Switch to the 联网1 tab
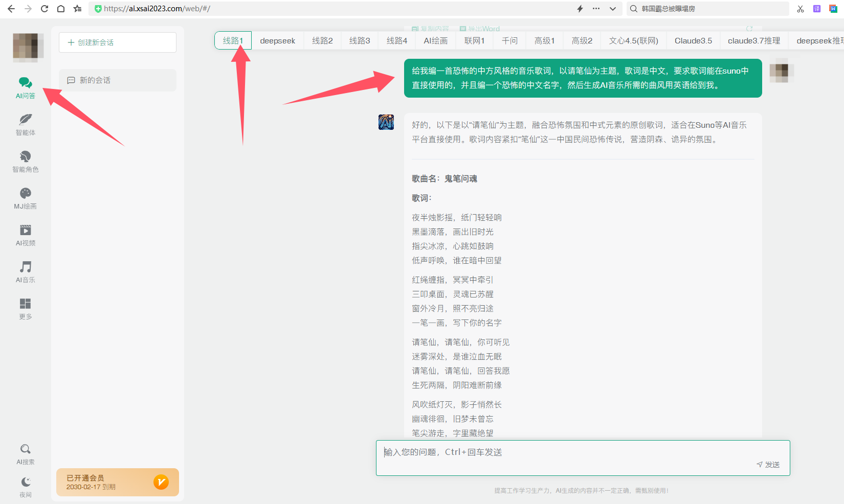 [x=475, y=40]
